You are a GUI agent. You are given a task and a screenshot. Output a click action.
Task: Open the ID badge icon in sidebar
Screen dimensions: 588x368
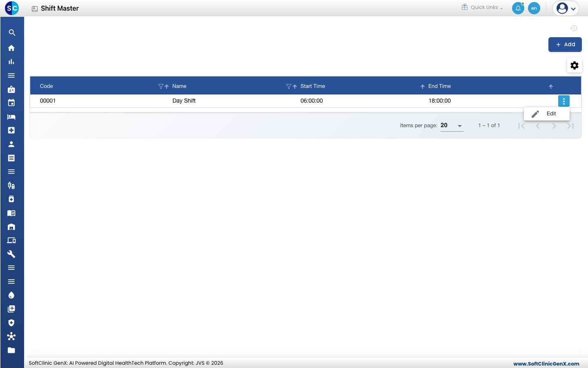pos(11,89)
